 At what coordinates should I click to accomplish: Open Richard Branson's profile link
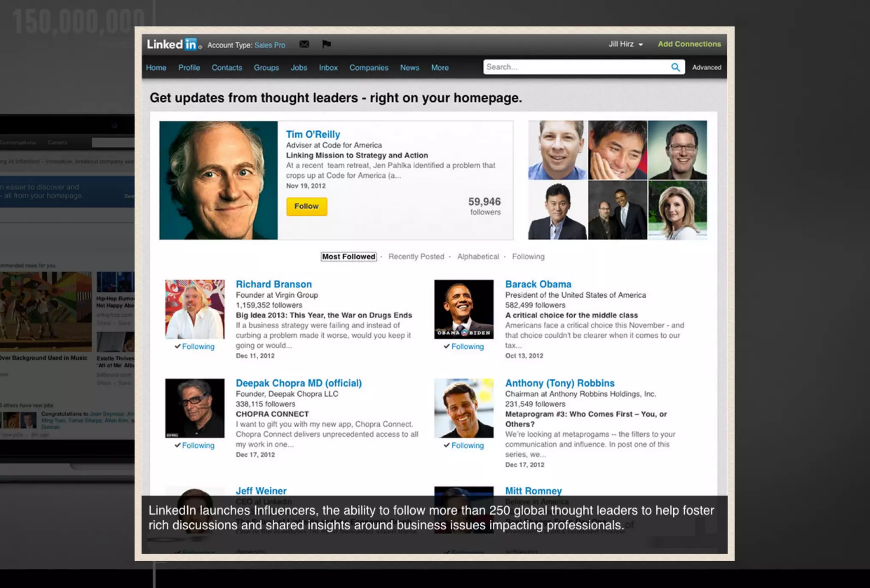pos(274,284)
